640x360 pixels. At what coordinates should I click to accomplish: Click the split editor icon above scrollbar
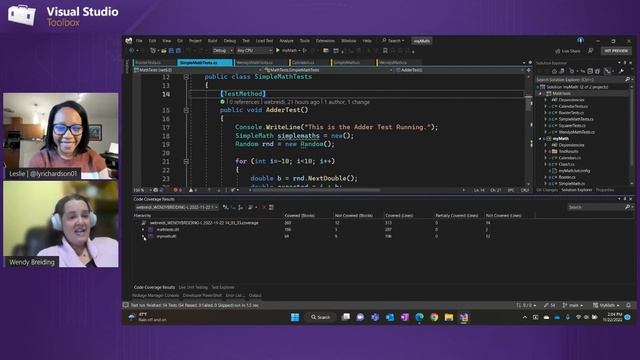[x=529, y=70]
